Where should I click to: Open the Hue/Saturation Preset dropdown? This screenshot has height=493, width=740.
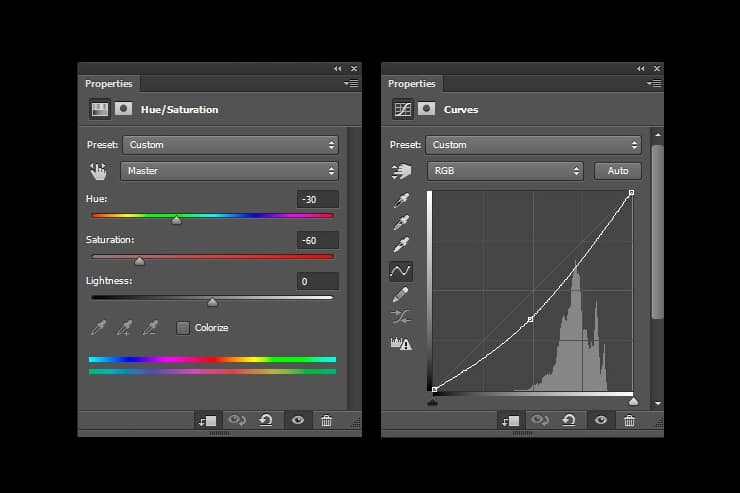point(230,145)
